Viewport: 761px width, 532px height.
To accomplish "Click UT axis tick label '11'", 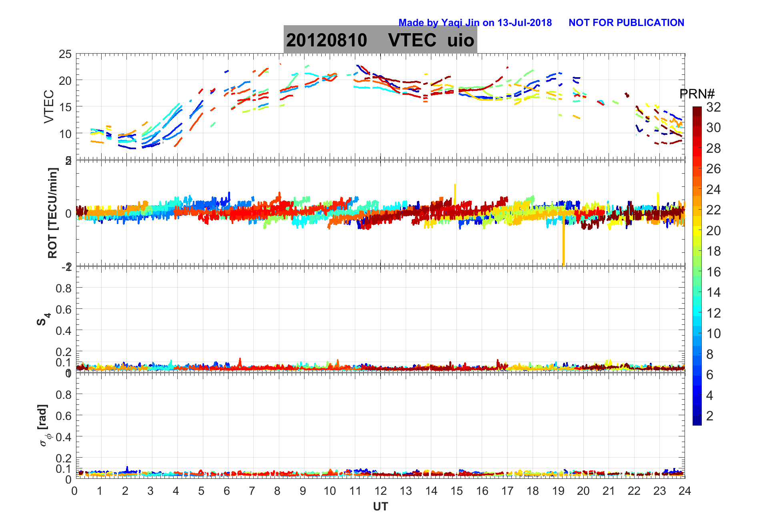I will [355, 491].
